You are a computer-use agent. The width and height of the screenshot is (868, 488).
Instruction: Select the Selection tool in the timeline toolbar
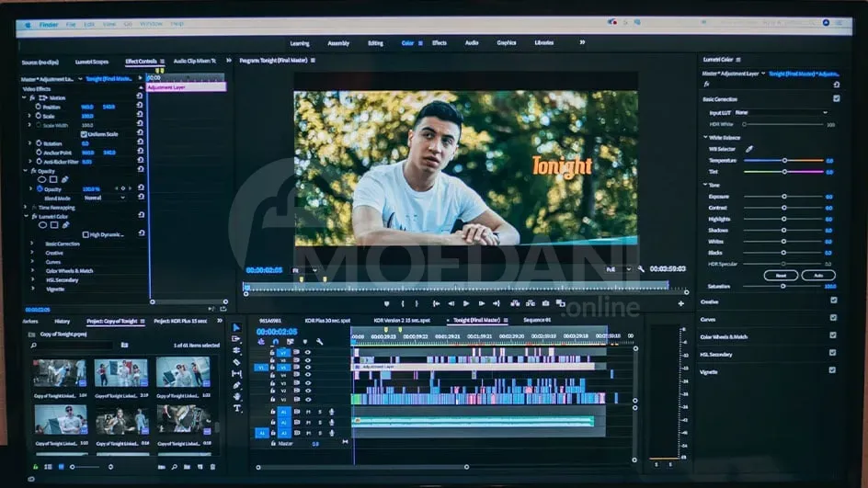click(236, 327)
